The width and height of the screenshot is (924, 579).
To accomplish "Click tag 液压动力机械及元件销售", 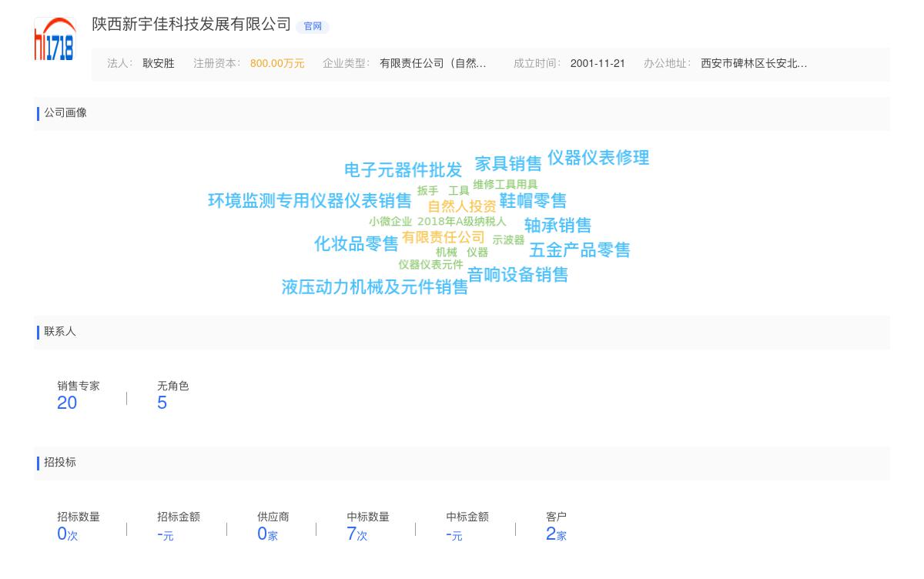I will pos(375,287).
